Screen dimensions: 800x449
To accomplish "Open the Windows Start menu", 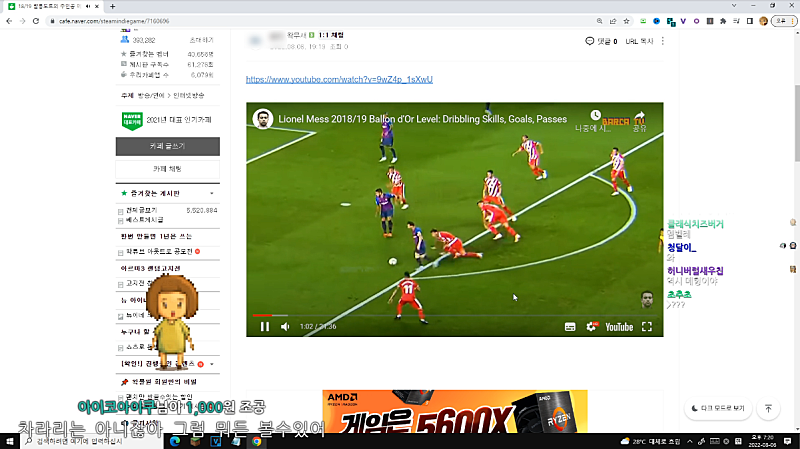I will coord(9,441).
